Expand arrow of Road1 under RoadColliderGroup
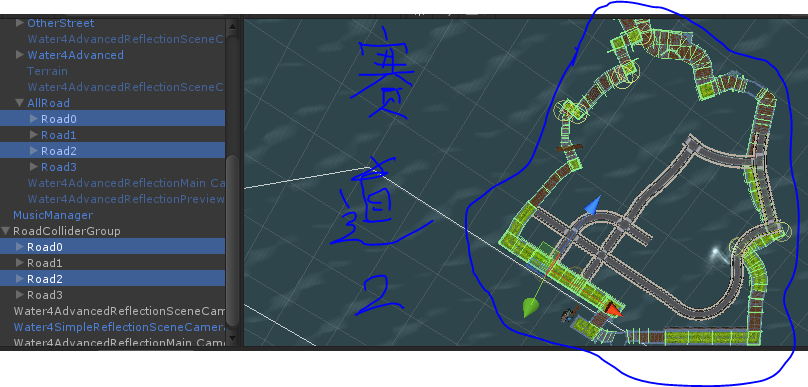This screenshot has width=808, height=387. pos(20,263)
